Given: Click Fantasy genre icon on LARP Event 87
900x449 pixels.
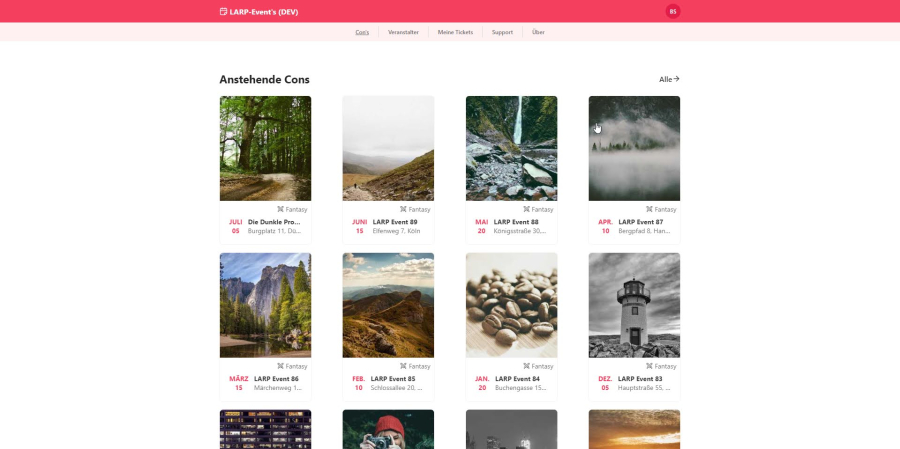Looking at the screenshot, I should (x=649, y=209).
